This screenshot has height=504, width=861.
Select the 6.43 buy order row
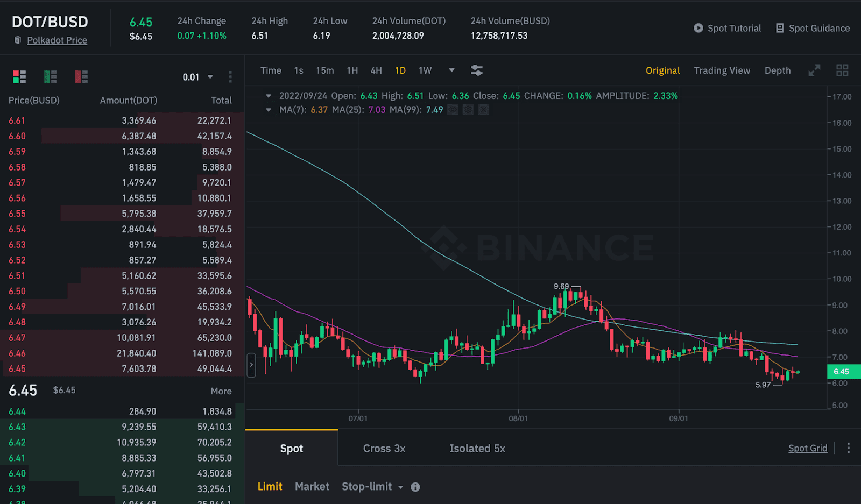coord(122,427)
